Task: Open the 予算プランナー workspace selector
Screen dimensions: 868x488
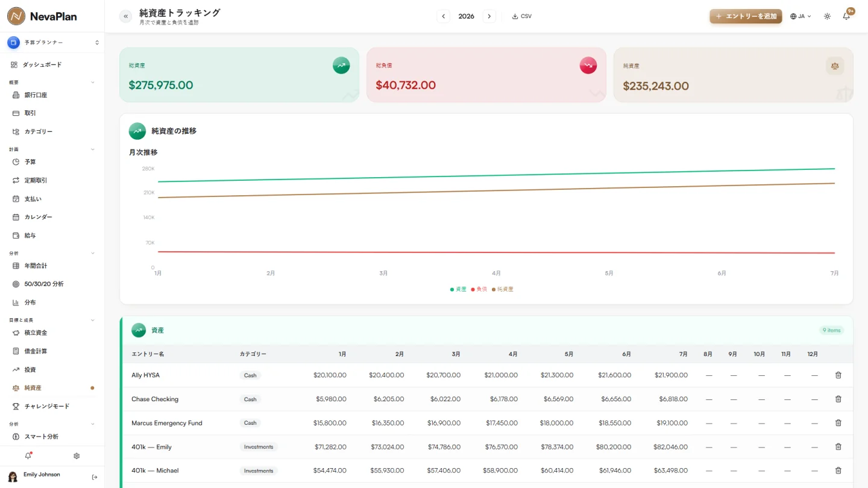Action: click(x=52, y=43)
